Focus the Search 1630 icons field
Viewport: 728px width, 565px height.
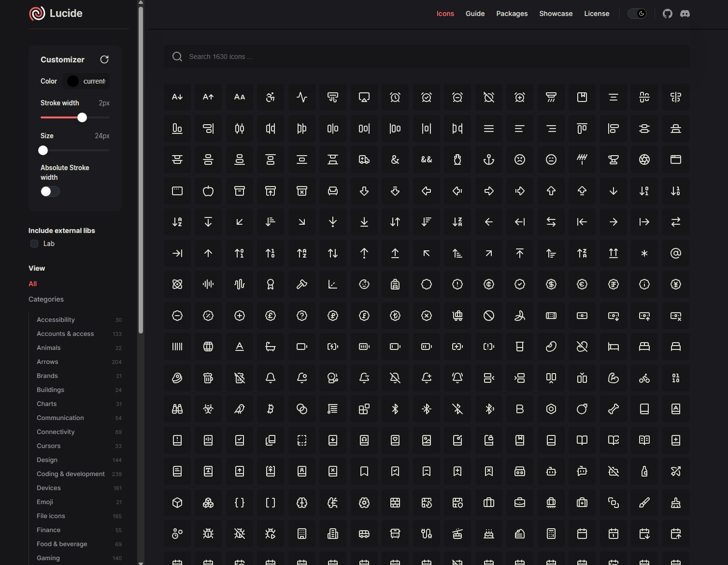click(425, 57)
